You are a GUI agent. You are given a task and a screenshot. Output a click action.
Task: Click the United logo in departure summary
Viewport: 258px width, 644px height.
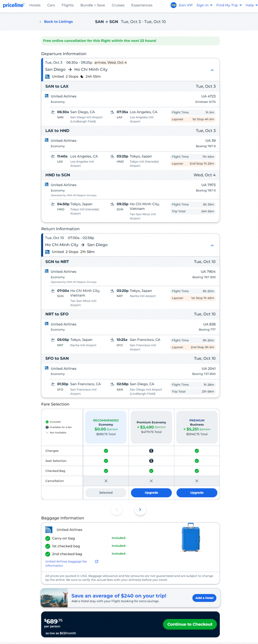[47, 77]
